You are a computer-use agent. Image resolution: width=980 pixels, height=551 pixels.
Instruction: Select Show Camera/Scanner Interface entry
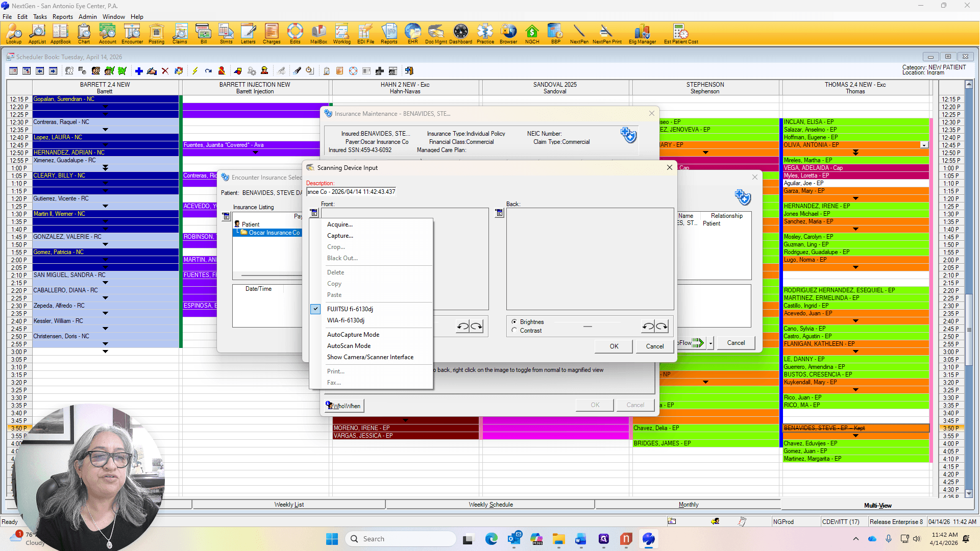(370, 357)
